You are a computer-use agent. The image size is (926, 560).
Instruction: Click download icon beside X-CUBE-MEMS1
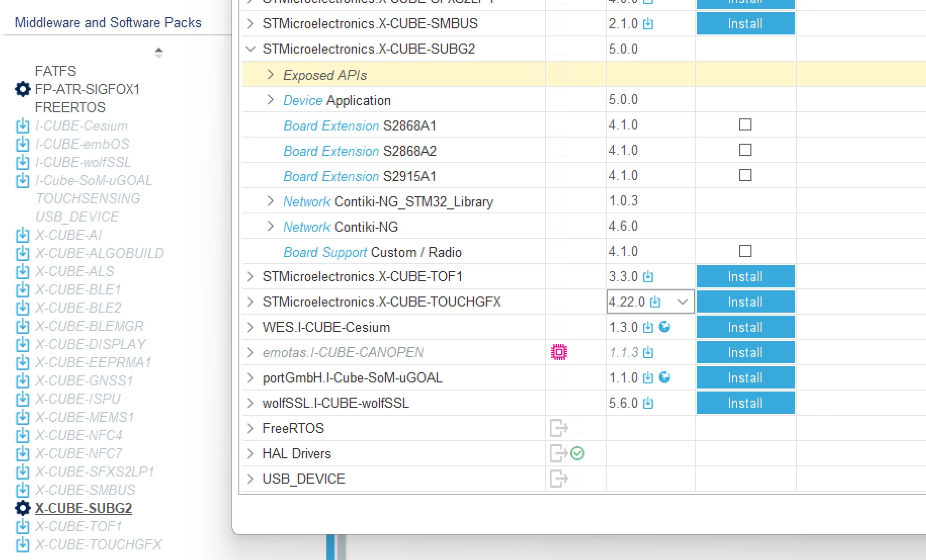tap(22, 417)
